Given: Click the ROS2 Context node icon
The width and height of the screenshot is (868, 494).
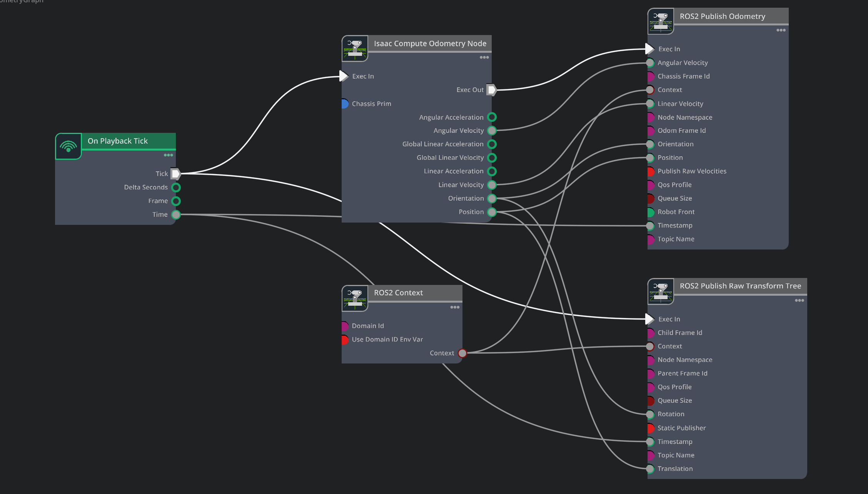Looking at the screenshot, I should (355, 298).
